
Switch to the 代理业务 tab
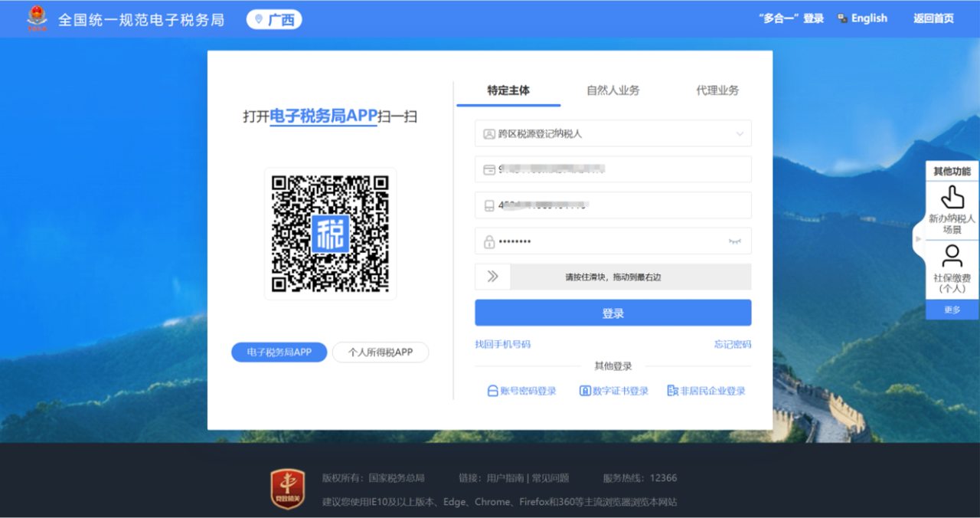click(x=717, y=90)
